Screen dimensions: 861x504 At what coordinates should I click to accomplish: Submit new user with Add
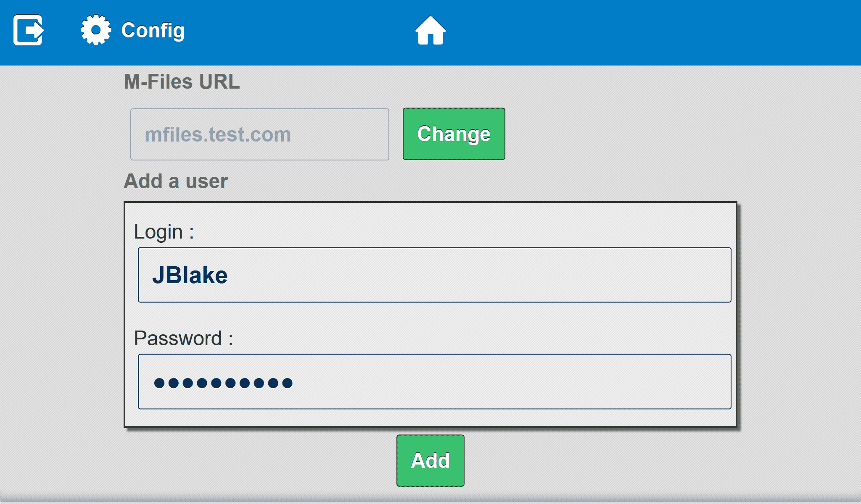[x=430, y=461]
